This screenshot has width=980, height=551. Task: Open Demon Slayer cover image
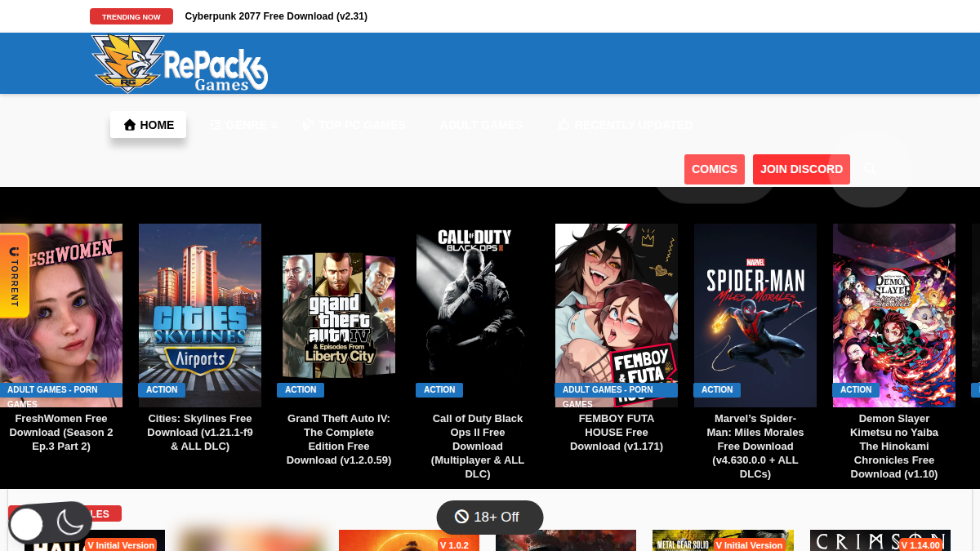pyautogui.click(x=894, y=315)
